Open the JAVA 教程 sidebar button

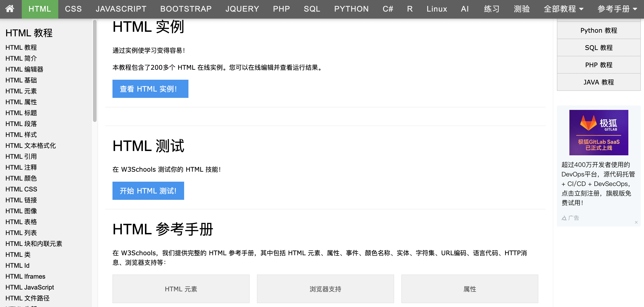(x=599, y=82)
